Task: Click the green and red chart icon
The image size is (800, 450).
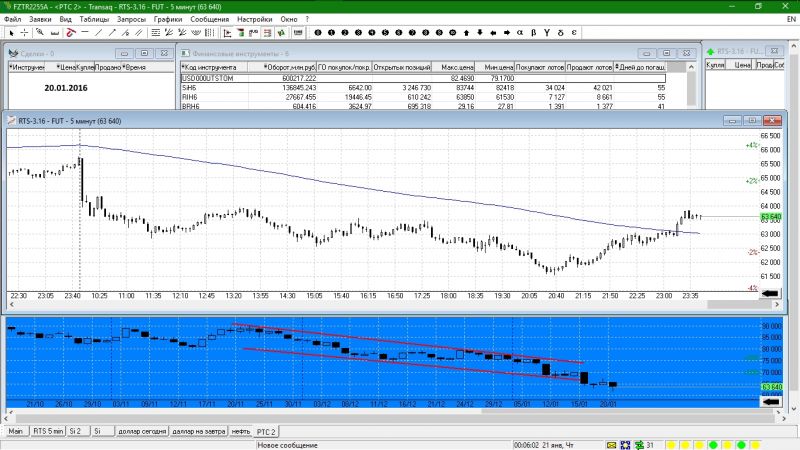Action: click(x=240, y=33)
